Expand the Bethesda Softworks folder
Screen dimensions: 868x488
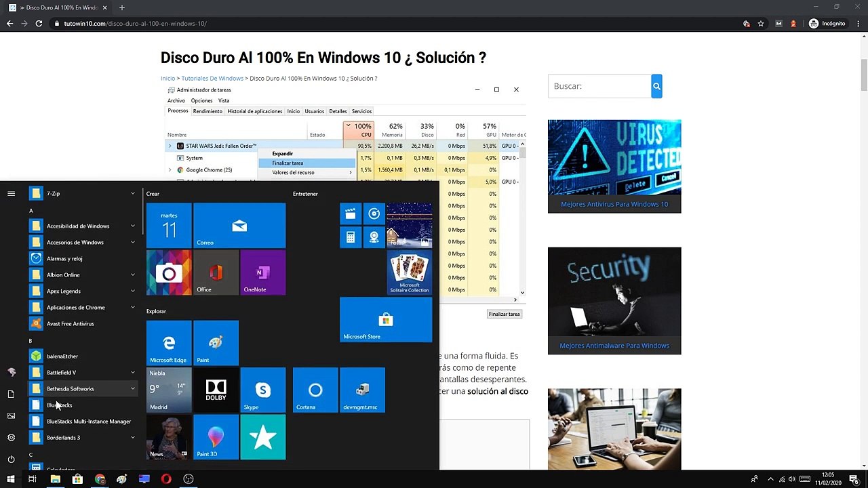point(83,388)
